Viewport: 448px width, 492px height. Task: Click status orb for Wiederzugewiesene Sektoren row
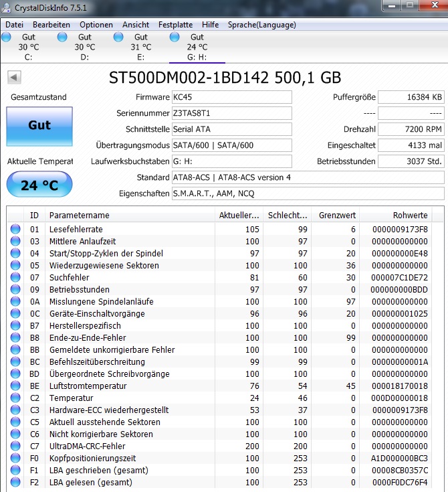pos(15,265)
